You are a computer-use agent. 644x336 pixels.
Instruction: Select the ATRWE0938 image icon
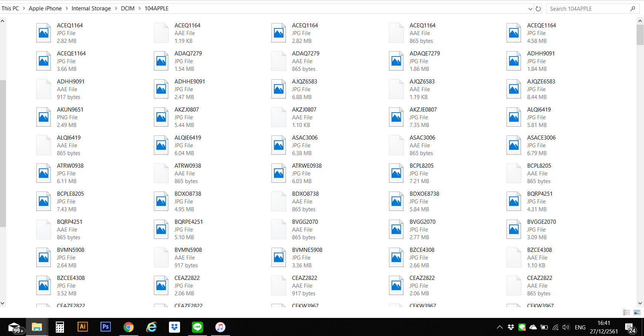click(279, 173)
